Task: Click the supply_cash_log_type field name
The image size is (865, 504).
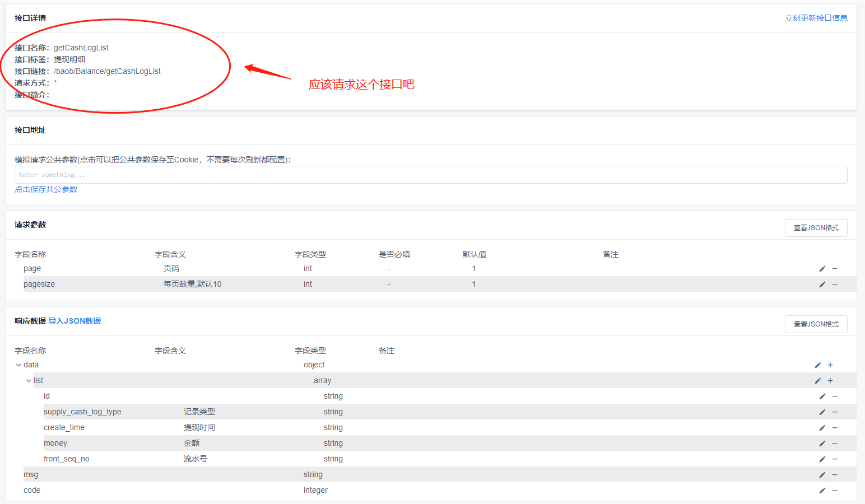Action: tap(82, 412)
